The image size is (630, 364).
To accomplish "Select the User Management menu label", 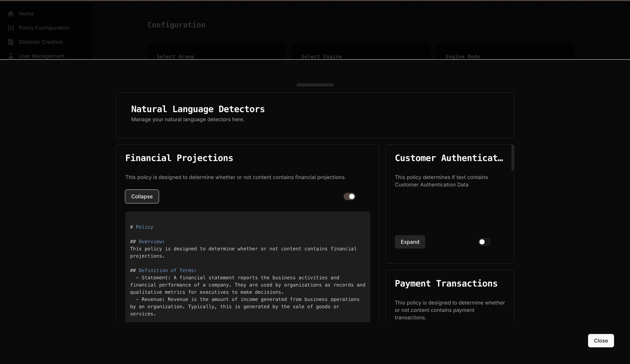I will [42, 56].
